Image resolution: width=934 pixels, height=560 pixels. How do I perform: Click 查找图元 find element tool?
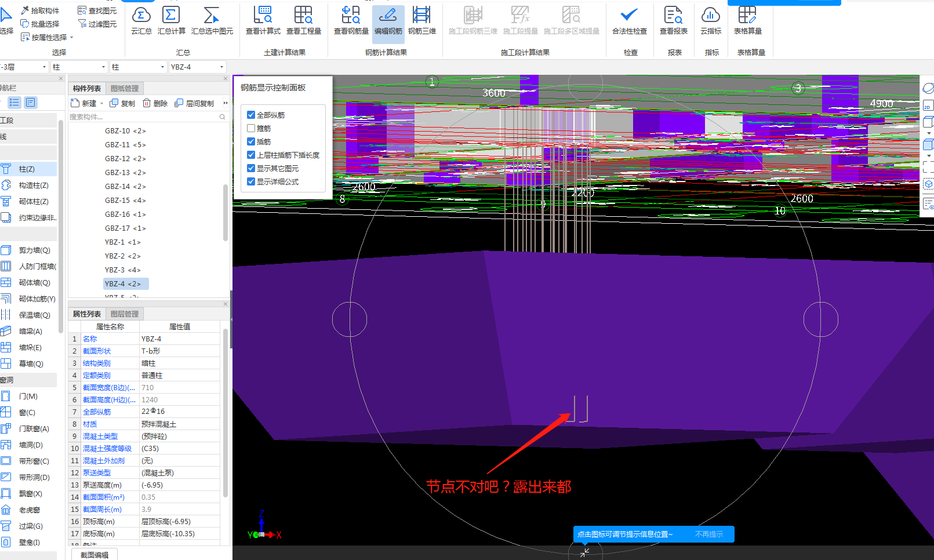tap(97, 10)
